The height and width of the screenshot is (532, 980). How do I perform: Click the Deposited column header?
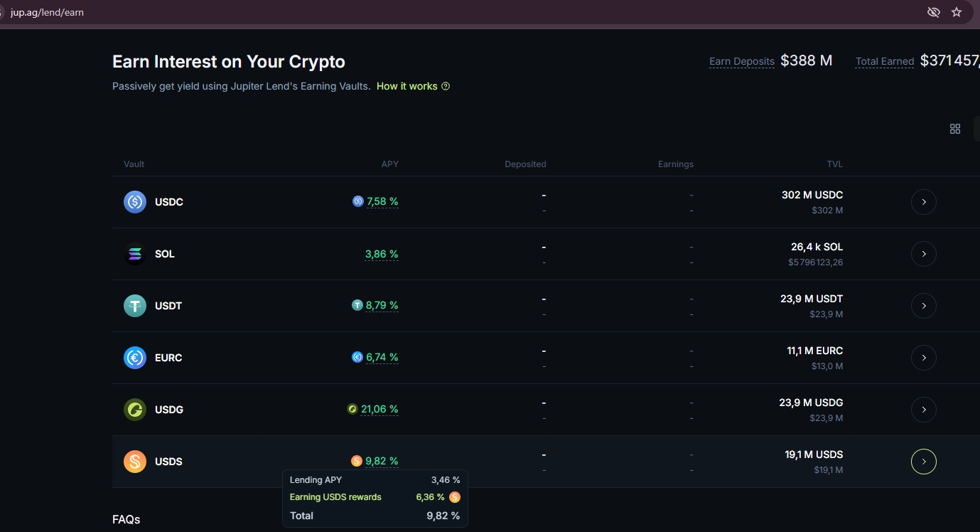[525, 164]
